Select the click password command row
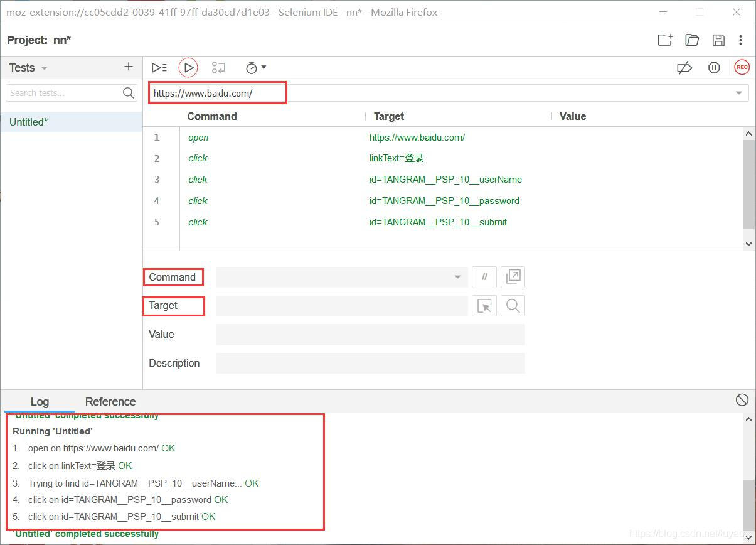The width and height of the screenshot is (756, 545). tap(442, 201)
